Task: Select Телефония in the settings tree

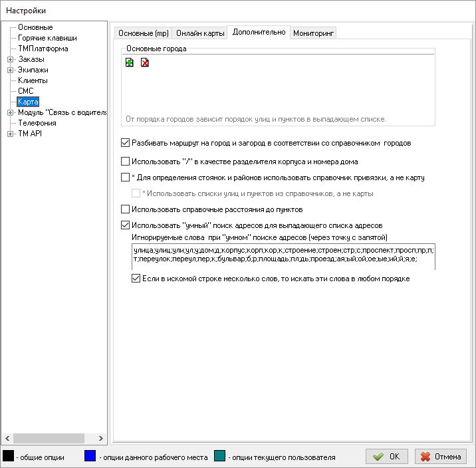Action: pos(37,123)
